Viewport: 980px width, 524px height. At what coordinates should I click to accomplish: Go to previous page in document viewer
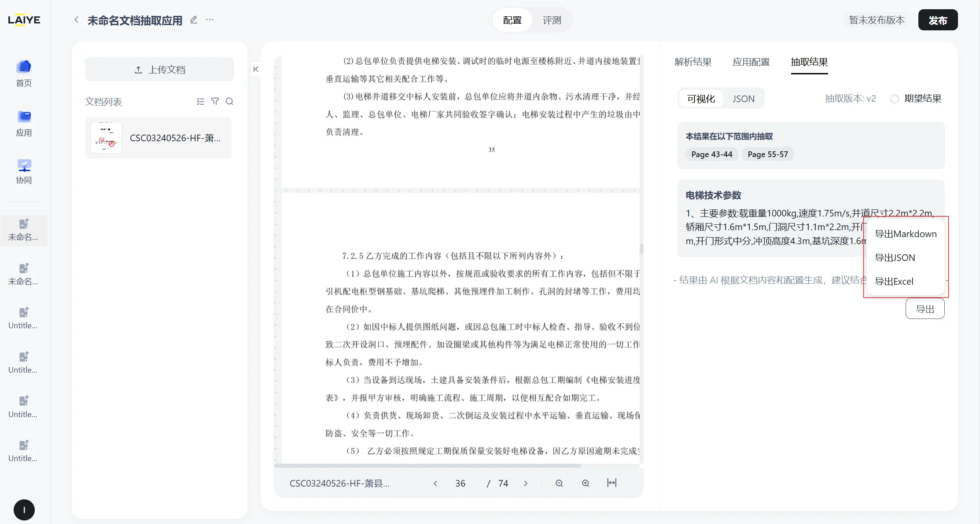click(435, 484)
